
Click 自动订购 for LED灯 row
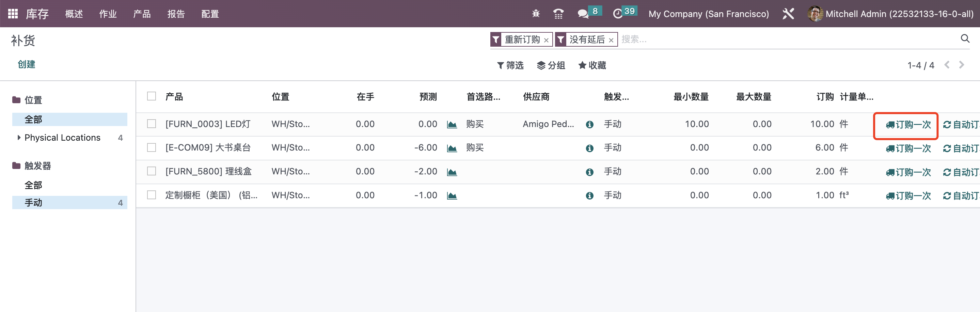click(x=961, y=124)
